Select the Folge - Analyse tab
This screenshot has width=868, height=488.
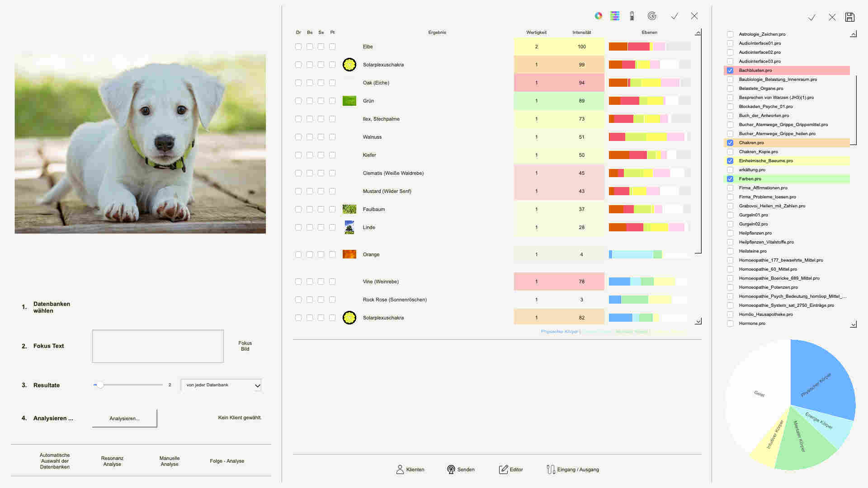(227, 461)
